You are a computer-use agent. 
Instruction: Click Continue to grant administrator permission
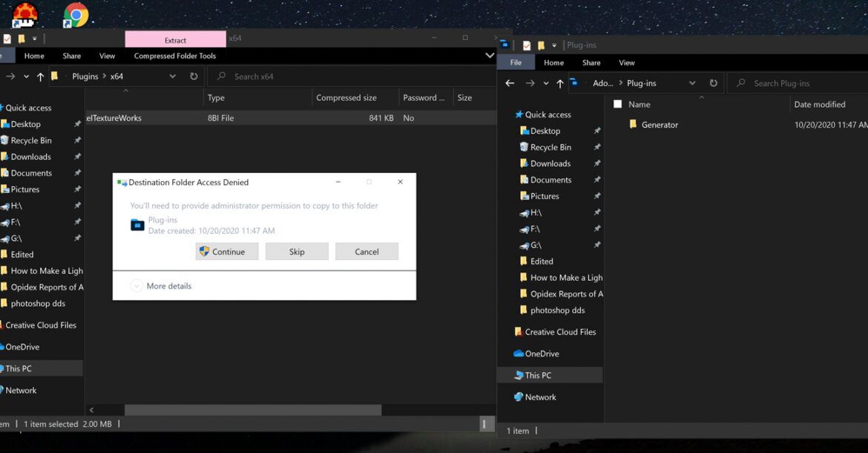tap(226, 251)
